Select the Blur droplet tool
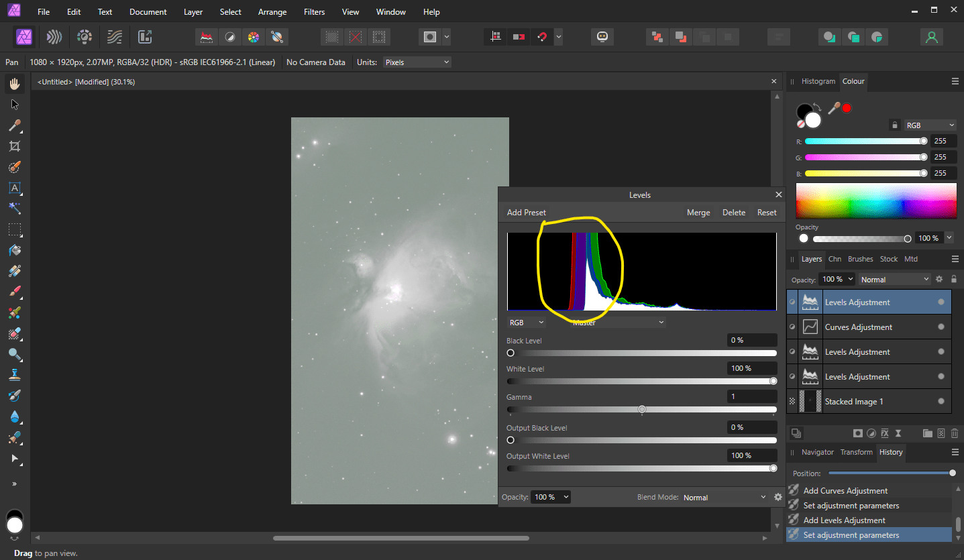 (x=15, y=416)
